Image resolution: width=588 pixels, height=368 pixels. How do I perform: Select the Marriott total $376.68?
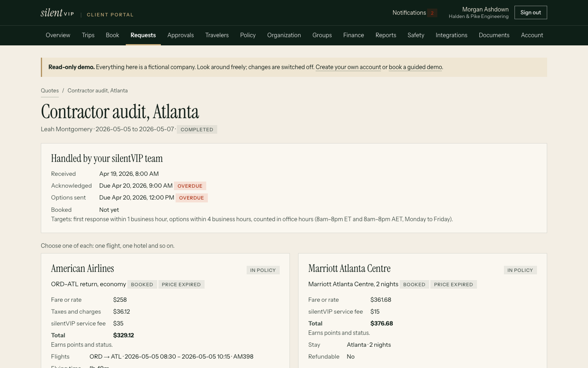click(x=382, y=323)
